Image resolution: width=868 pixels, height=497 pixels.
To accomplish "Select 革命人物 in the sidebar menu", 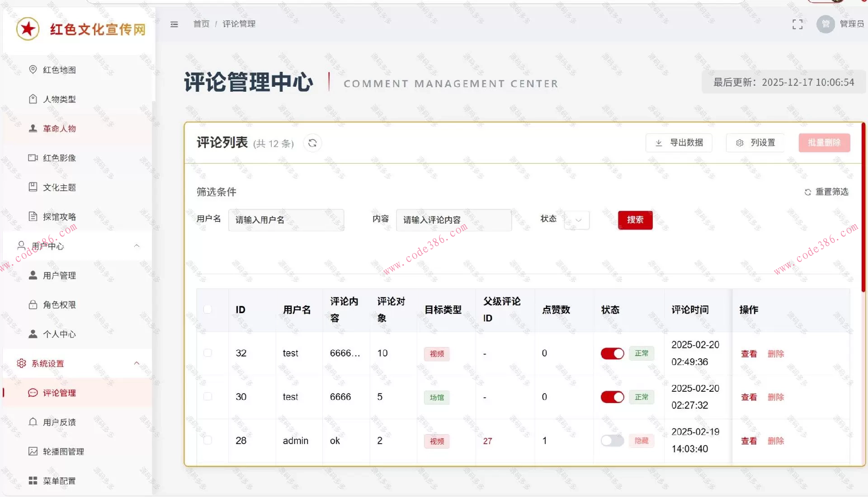I will [58, 128].
